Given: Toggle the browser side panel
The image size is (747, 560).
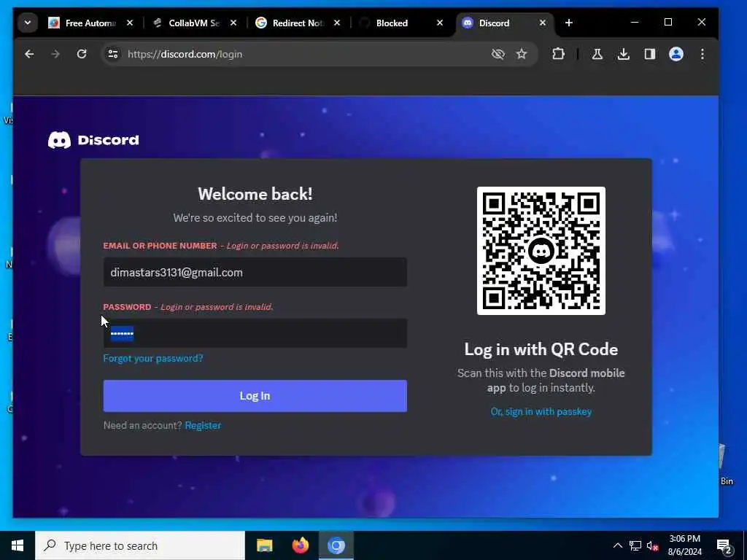Looking at the screenshot, I should [650, 54].
